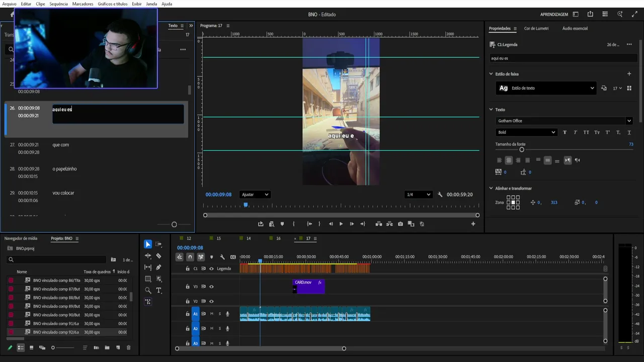Click the CARD.mov clip on V3
This screenshot has height=362, width=644.
(x=308, y=286)
